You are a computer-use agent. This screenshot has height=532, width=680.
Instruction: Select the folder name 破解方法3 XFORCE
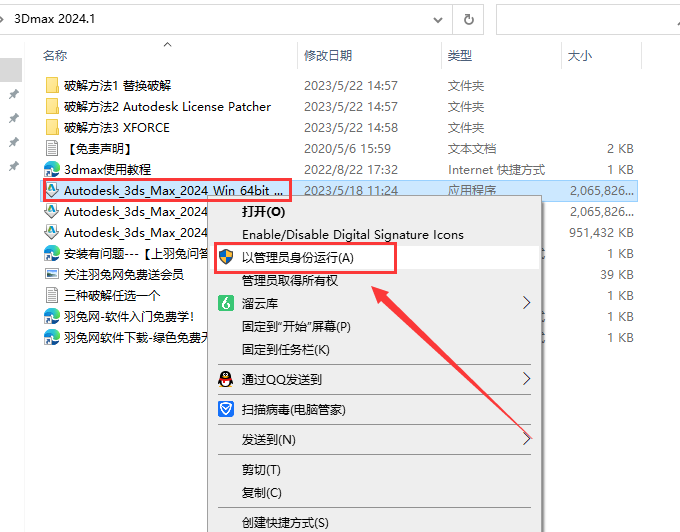point(117,127)
